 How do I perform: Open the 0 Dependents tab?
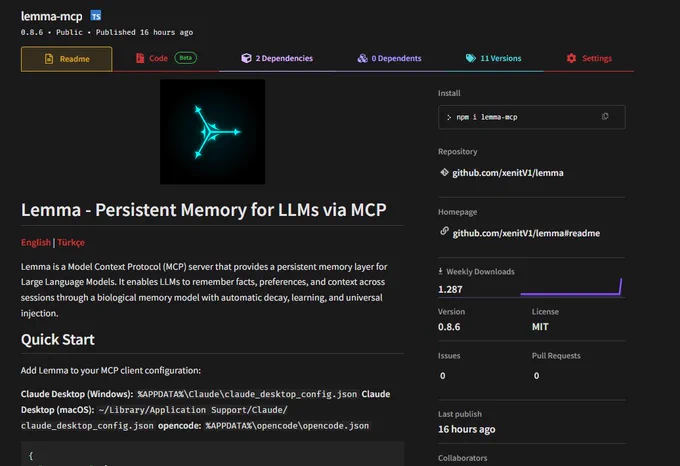click(389, 58)
